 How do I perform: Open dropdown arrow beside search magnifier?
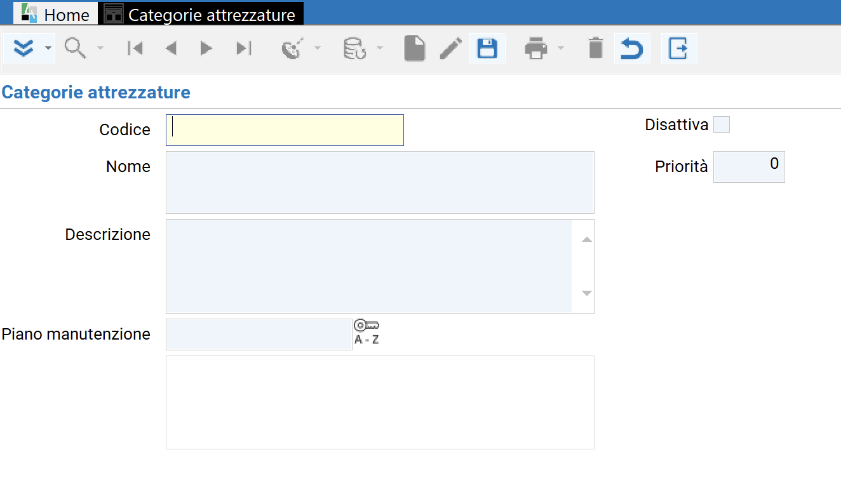pos(100,49)
